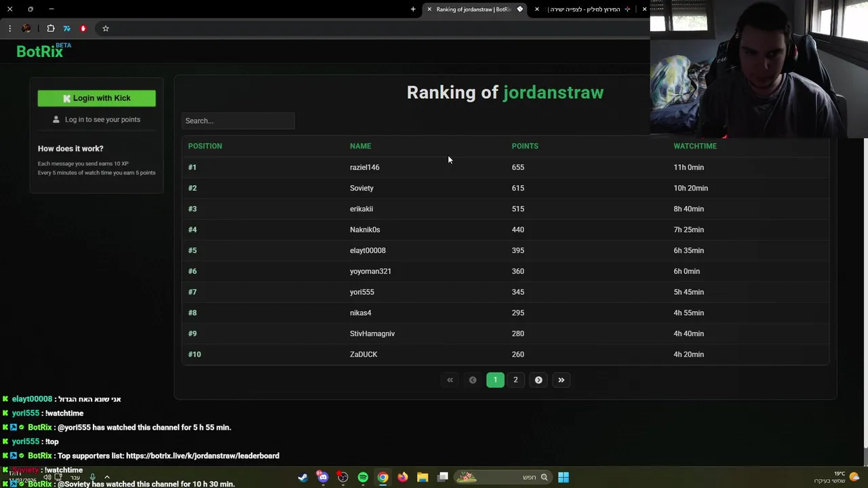This screenshot has width=868, height=488.
Task: Jump to the last page arrow
Action: pyautogui.click(x=561, y=380)
